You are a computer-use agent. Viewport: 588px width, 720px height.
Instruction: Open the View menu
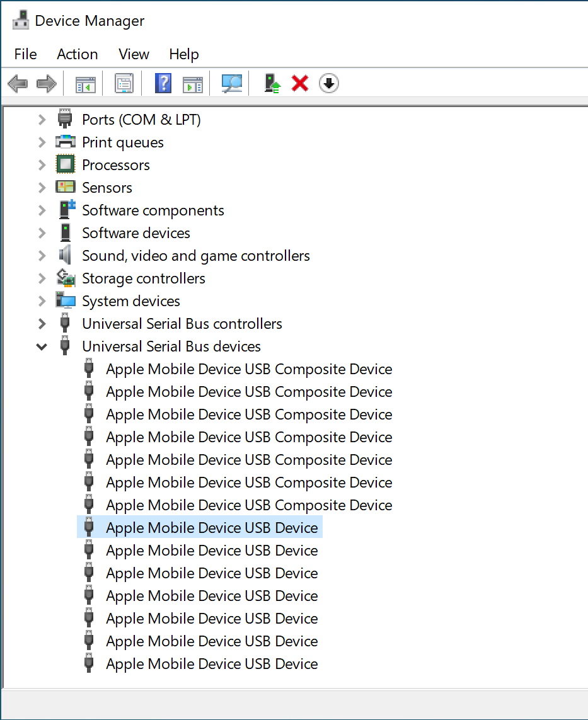[134, 54]
